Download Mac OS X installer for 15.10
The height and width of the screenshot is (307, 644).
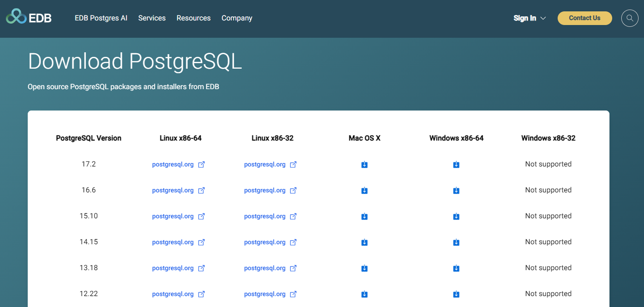coord(364,216)
